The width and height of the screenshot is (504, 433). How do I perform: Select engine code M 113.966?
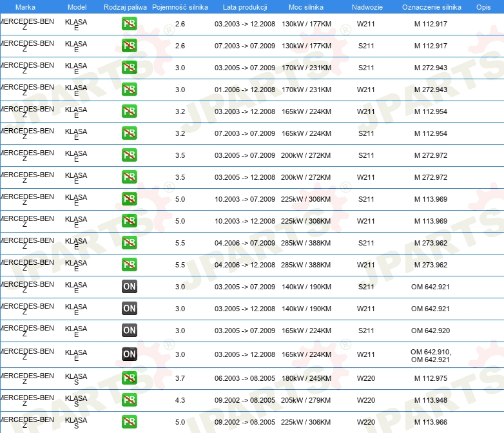click(431, 422)
